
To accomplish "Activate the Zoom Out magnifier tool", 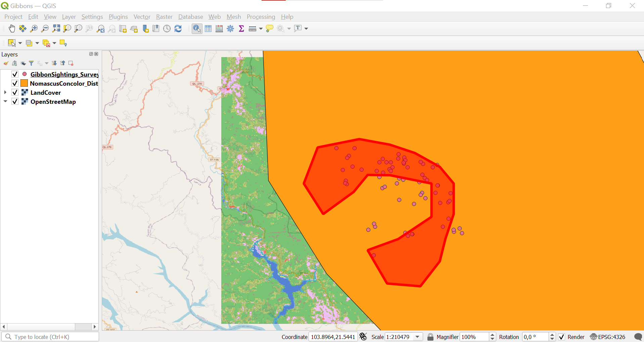I will tap(45, 29).
